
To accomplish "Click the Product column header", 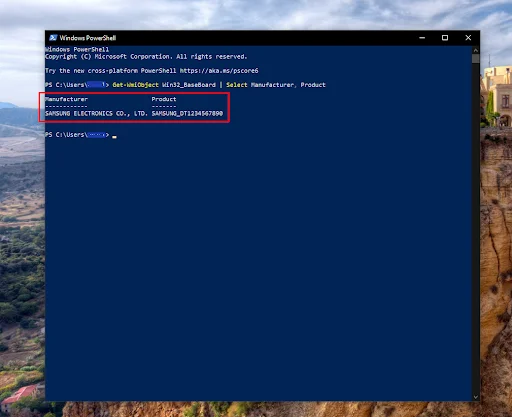I will [x=164, y=99].
